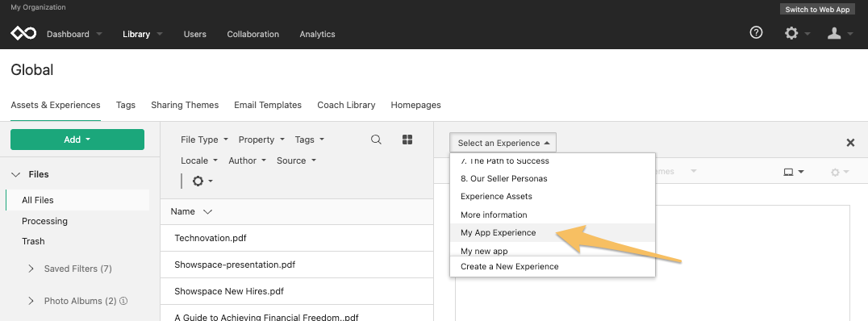Image resolution: width=868 pixels, height=321 pixels.
Task: Open the device preview laptop icon dropdown
Action: (793, 172)
